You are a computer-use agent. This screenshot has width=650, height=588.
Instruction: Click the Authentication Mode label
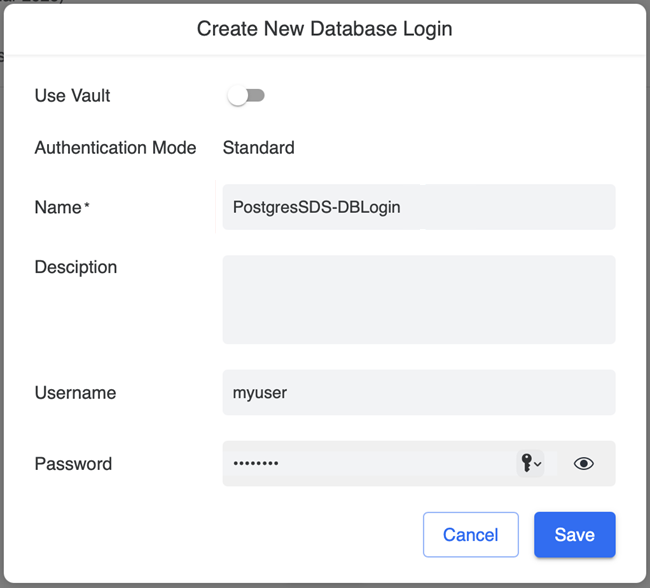(115, 148)
